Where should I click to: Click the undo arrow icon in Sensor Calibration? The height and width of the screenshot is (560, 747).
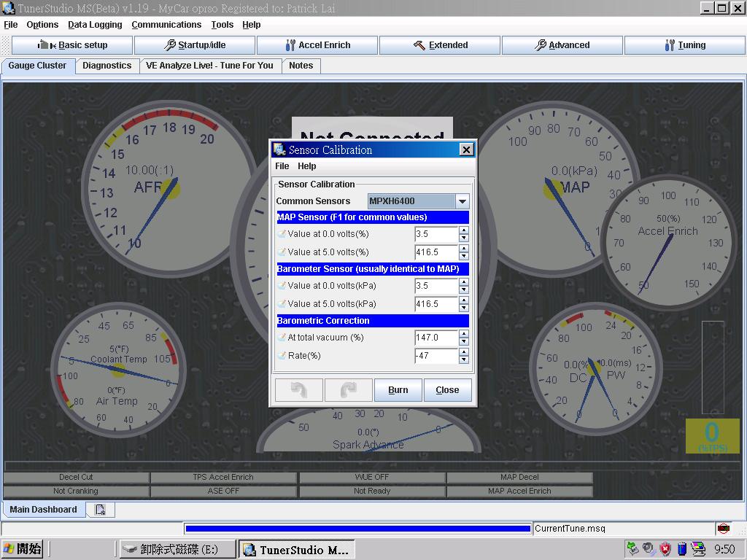(299, 389)
